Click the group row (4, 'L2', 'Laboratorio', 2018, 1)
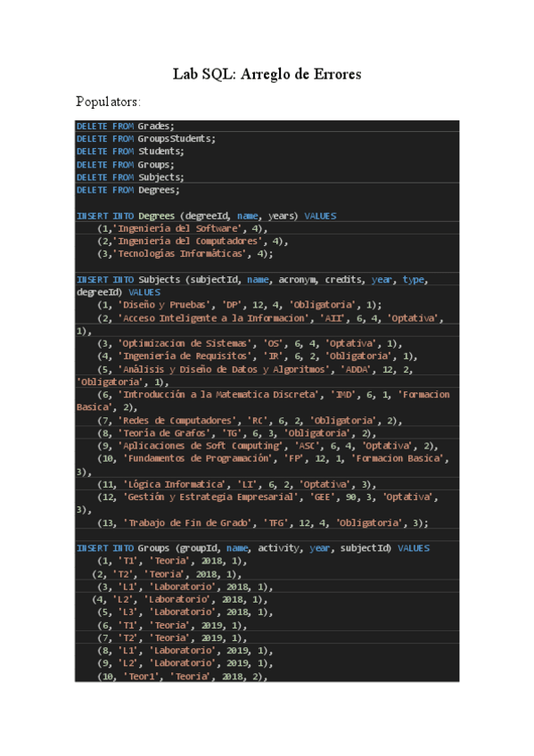The width and height of the screenshot is (534, 756). point(180,600)
